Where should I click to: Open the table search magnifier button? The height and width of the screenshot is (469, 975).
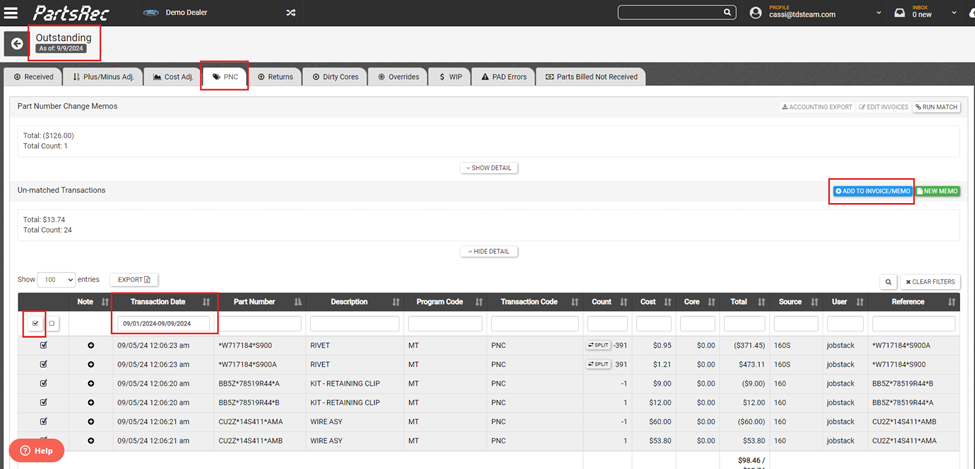pyautogui.click(x=888, y=282)
